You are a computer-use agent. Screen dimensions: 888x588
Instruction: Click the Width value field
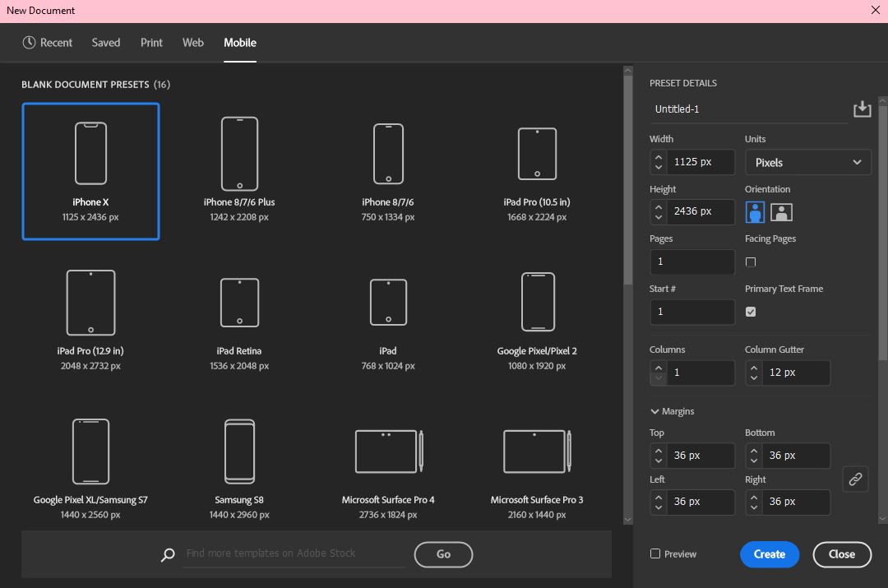(701, 162)
